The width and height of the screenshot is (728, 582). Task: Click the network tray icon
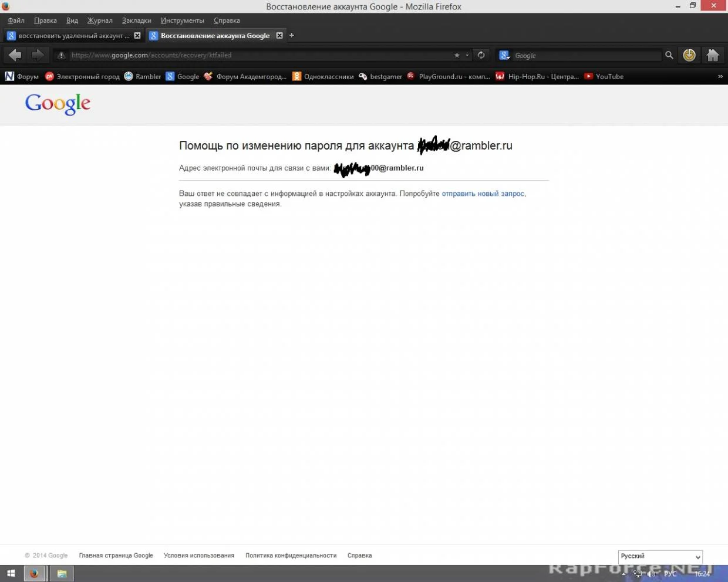coord(638,574)
